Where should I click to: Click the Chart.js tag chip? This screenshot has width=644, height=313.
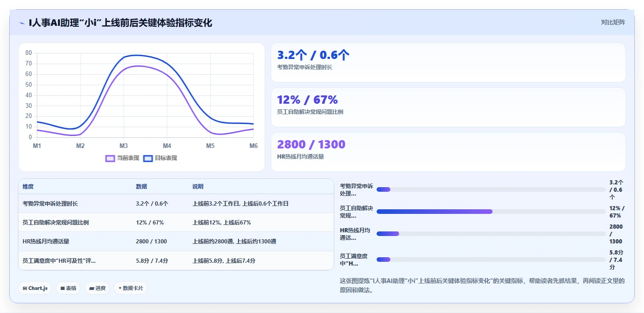point(35,288)
